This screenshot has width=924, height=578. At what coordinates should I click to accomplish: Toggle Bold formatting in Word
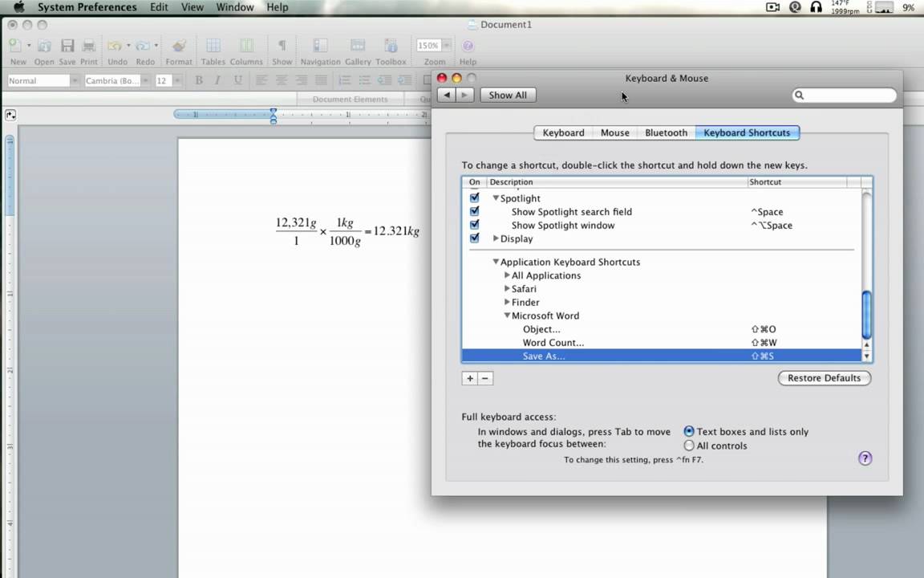(x=199, y=80)
